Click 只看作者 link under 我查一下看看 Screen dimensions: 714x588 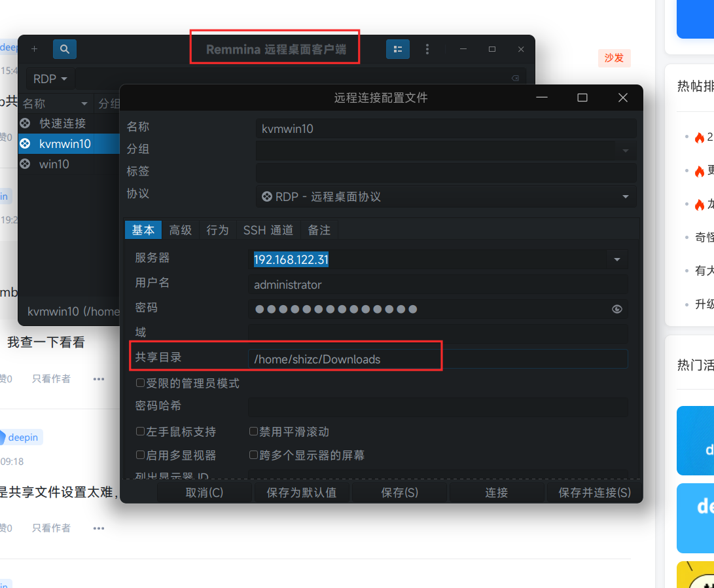52,379
